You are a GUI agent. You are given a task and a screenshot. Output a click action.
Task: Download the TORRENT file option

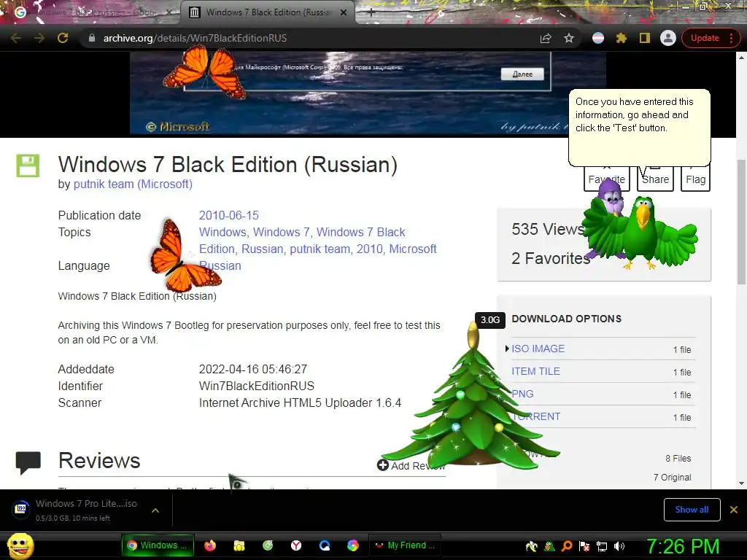click(535, 416)
